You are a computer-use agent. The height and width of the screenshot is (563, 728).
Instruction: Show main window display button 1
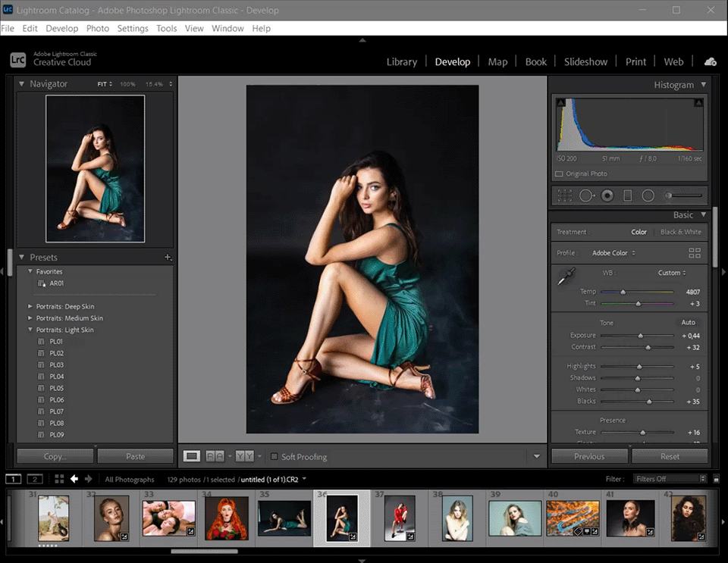click(14, 479)
